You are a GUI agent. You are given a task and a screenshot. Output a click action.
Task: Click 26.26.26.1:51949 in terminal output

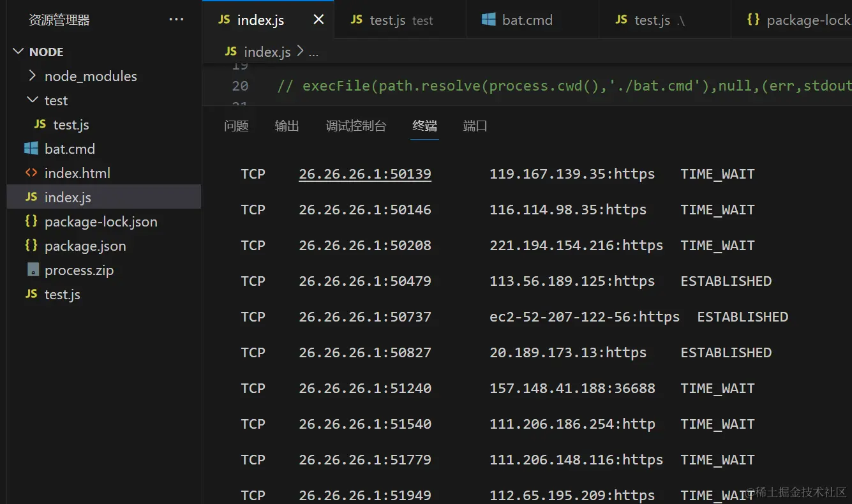365,495
